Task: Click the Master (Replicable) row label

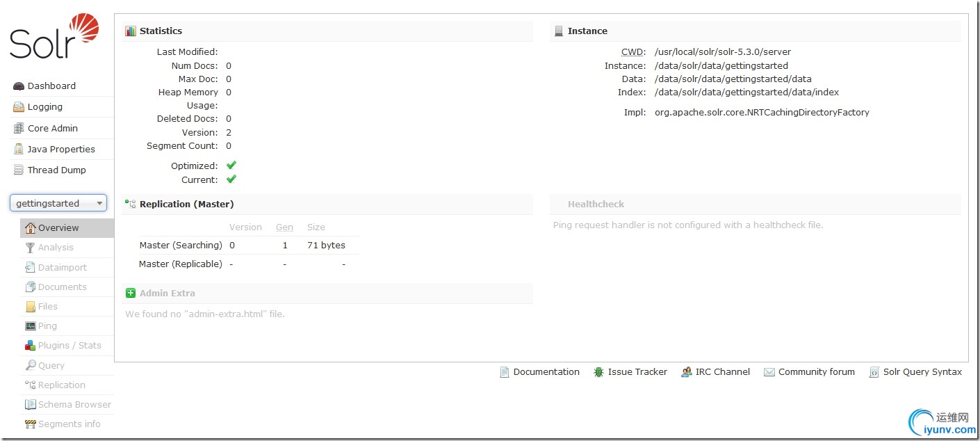Action: 181,264
